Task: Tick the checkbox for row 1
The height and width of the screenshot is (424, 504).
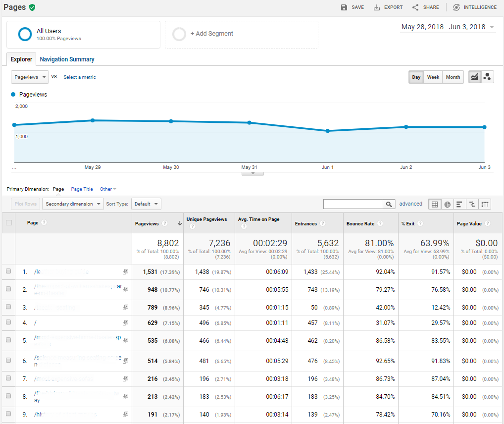Action: click(8, 271)
